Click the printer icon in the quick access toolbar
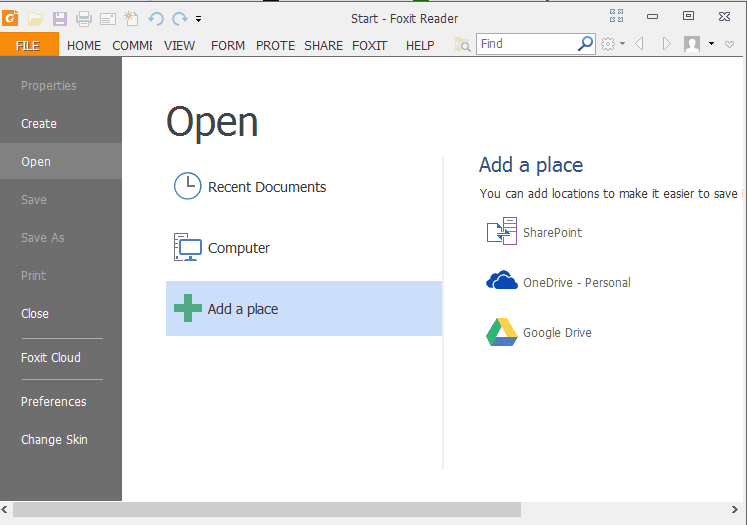This screenshot has width=747, height=525. (x=83, y=19)
